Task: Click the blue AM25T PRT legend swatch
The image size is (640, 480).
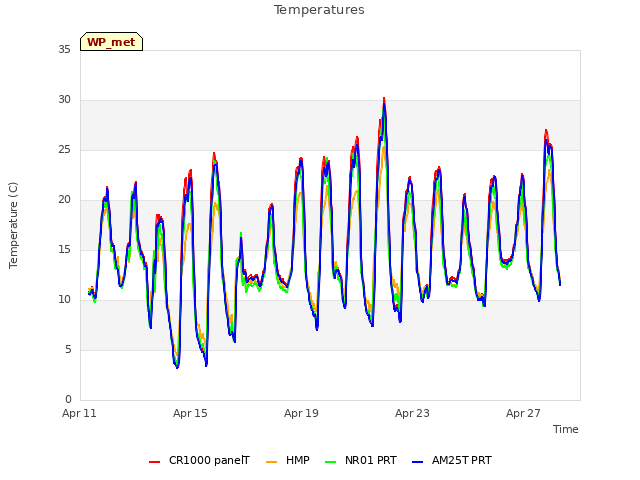Action: [x=418, y=461]
